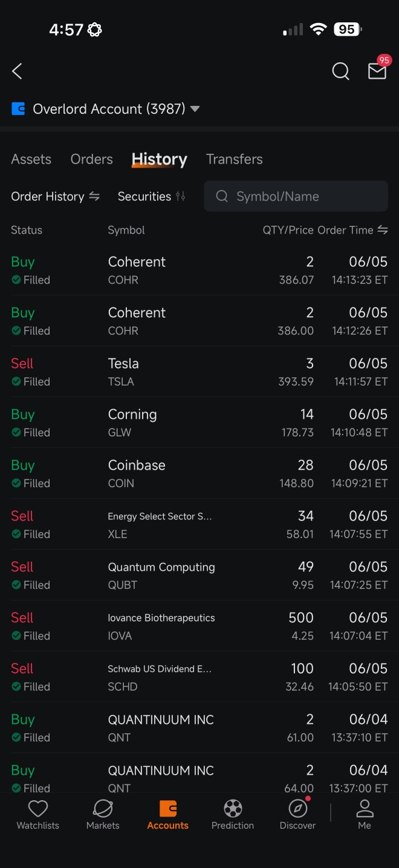Open Prediction soccer ball icon
The width and height of the screenshot is (399, 868).
(233, 808)
